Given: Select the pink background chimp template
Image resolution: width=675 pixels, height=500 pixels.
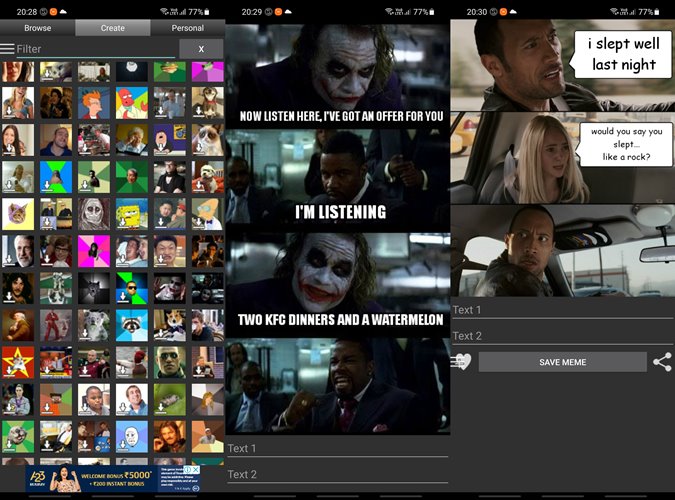Looking at the screenshot, I should [94, 251].
